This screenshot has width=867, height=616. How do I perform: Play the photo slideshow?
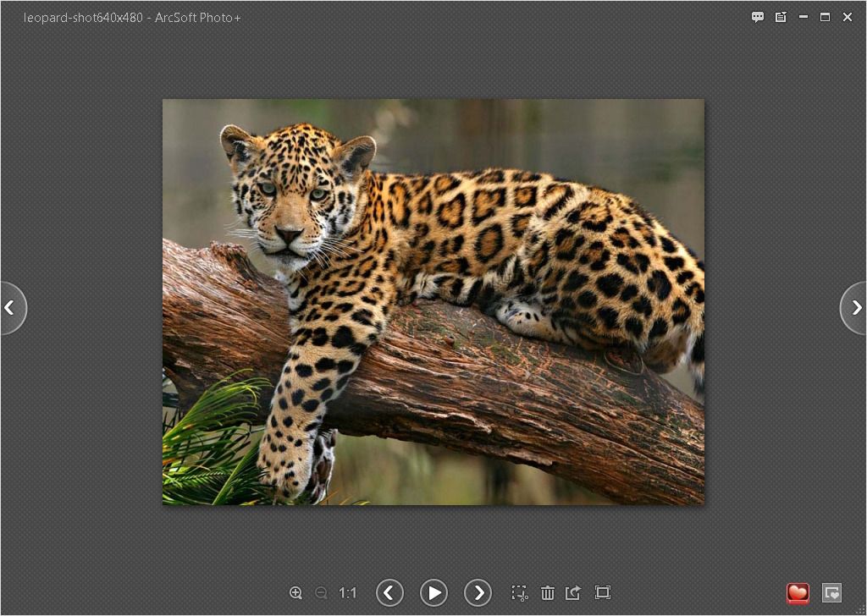point(433,592)
